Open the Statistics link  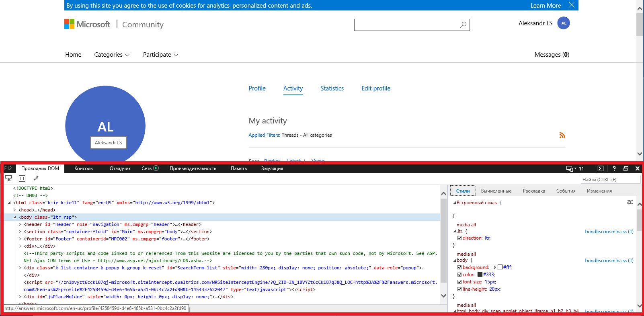(x=332, y=88)
